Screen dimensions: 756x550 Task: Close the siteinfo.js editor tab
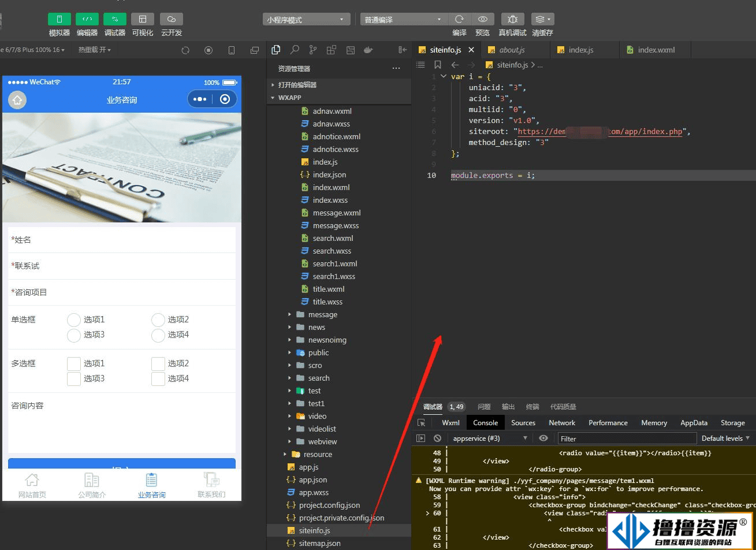pyautogui.click(x=471, y=50)
